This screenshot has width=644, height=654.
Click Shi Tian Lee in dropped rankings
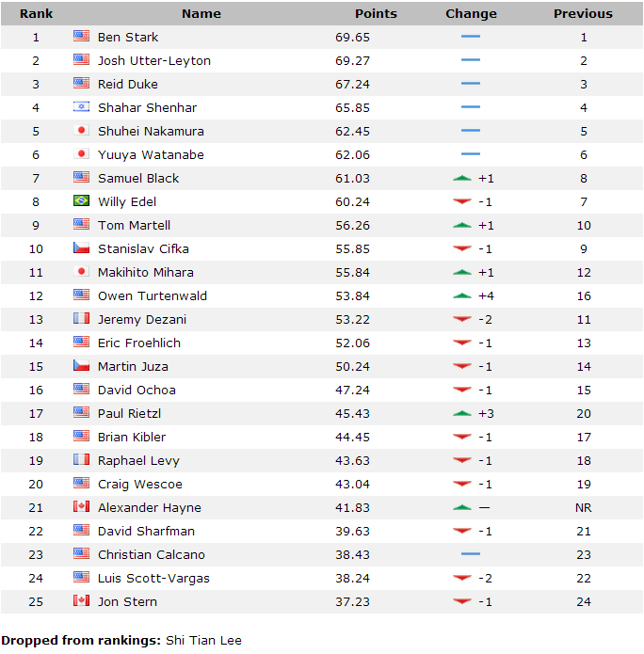203,640
